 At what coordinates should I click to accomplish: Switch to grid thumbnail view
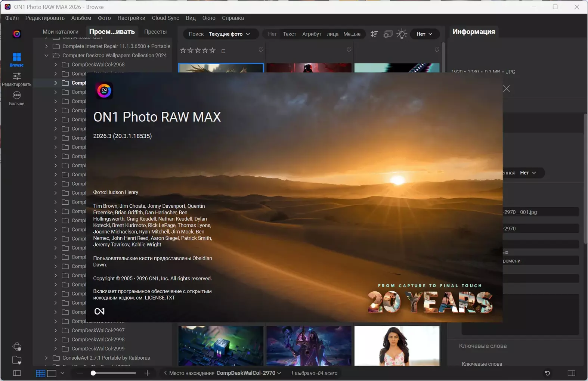[x=40, y=373]
